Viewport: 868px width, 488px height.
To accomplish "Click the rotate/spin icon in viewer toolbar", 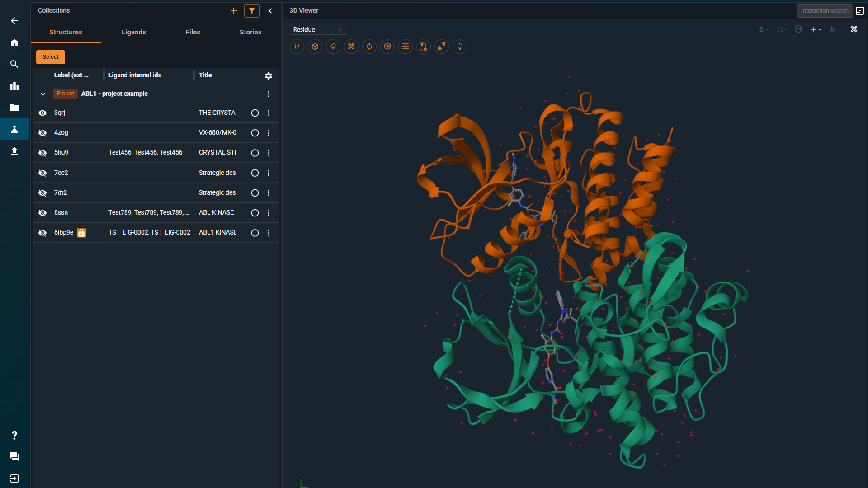I will 369,47.
